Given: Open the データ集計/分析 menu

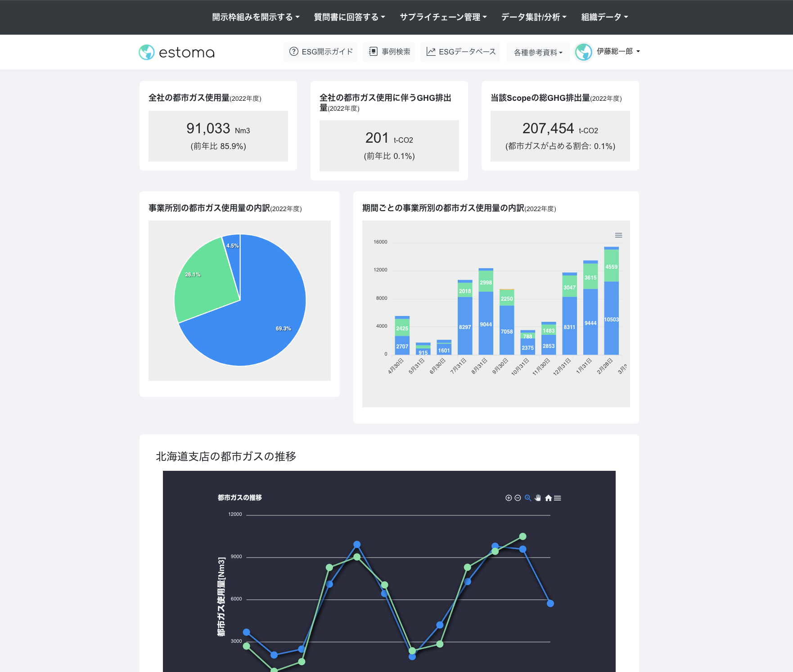Looking at the screenshot, I should (x=534, y=17).
